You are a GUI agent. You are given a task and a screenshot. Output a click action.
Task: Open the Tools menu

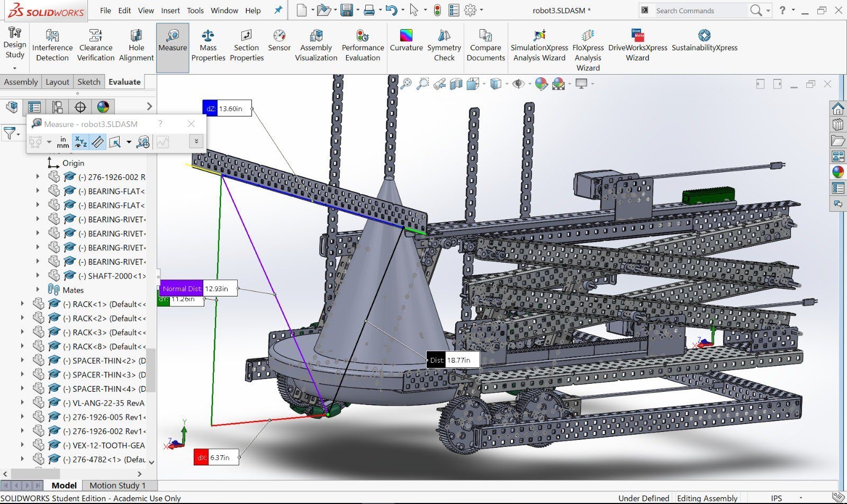195,10
